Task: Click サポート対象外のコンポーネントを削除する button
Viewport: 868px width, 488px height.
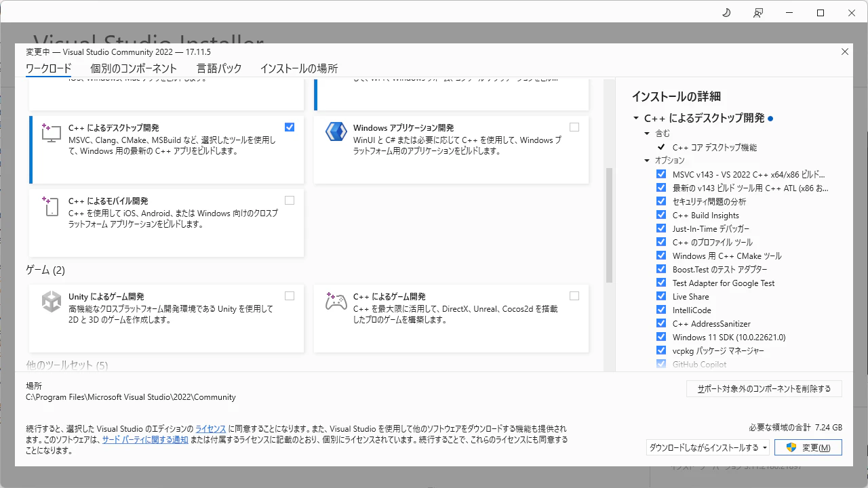Action: pos(764,388)
